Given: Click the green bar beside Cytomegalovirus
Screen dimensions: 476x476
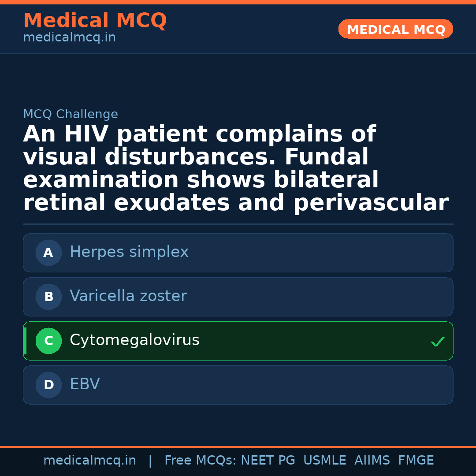Looking at the screenshot, I should click(25, 341).
